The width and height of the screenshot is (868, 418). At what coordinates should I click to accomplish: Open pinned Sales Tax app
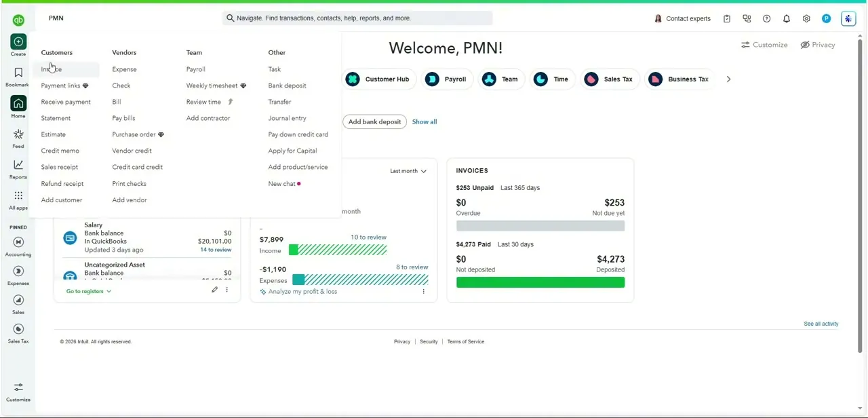click(18, 329)
